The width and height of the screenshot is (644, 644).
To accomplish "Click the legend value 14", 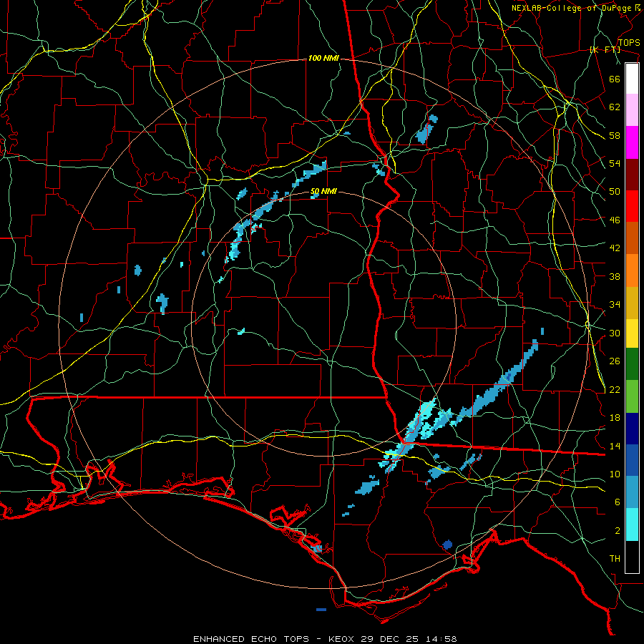I will coord(615,446).
